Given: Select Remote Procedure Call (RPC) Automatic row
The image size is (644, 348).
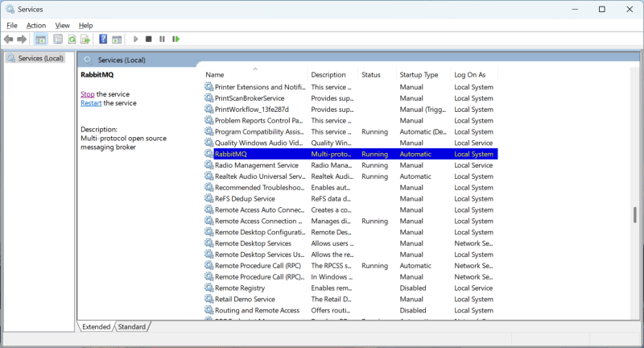Looking at the screenshot, I should click(x=351, y=265).
